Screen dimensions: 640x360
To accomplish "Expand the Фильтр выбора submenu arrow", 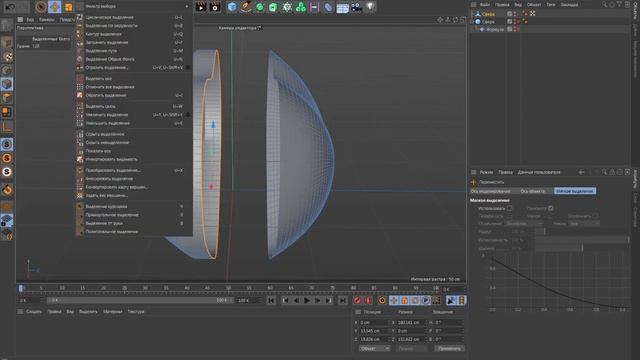I will [x=187, y=7].
